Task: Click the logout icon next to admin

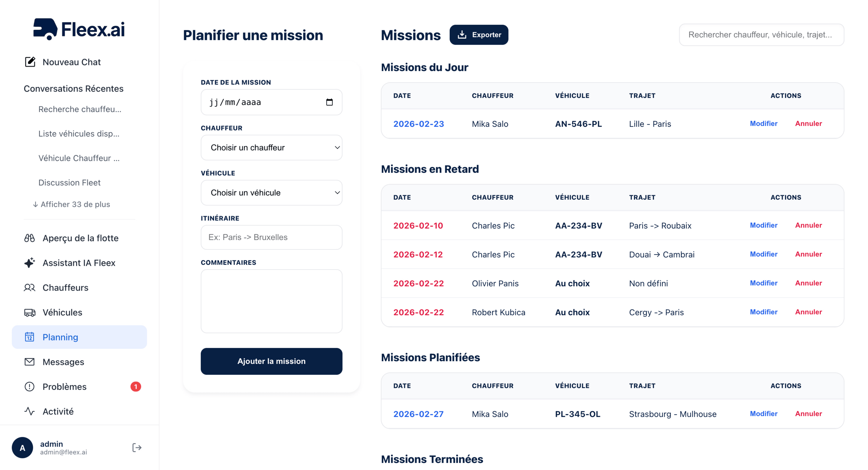Action: [137, 447]
